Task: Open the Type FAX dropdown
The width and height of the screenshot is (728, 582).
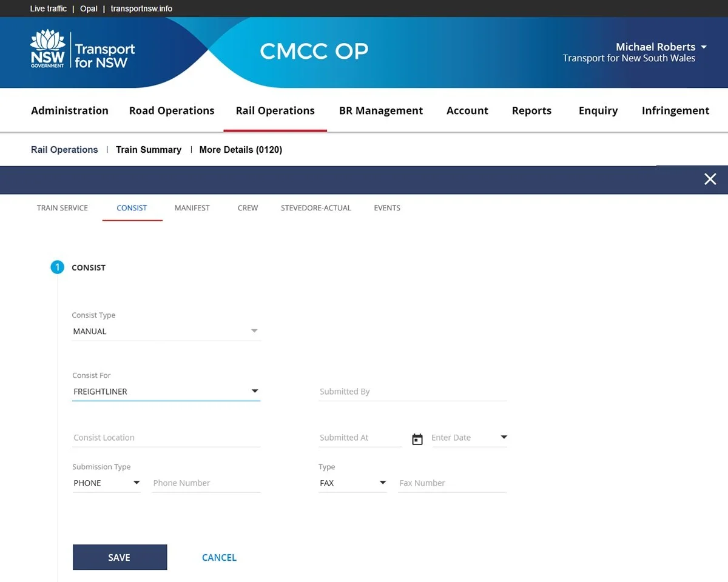Action: coord(352,483)
